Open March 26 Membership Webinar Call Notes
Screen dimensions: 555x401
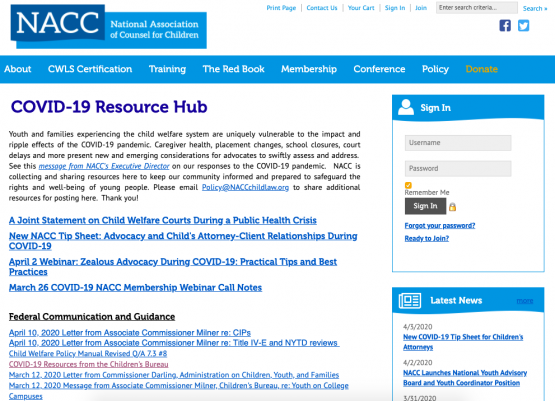[x=135, y=287]
